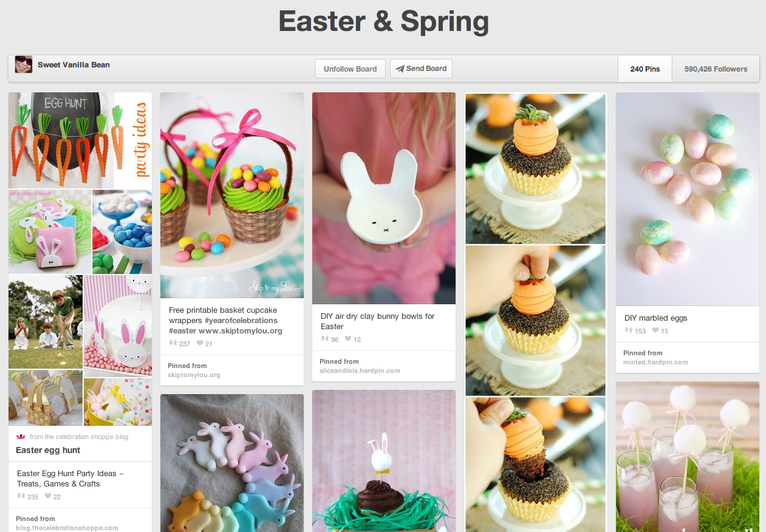Click the repin count icon under basket cupcake wrappers
Screen dimensions: 766x532
click(173, 343)
